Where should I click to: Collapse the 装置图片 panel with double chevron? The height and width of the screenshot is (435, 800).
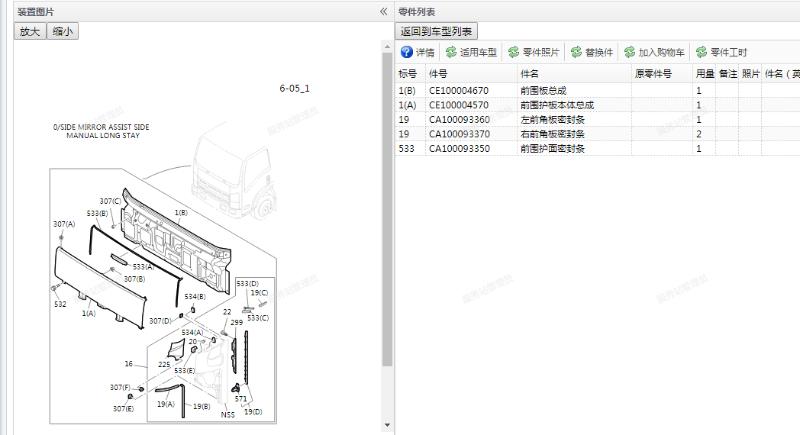point(384,11)
